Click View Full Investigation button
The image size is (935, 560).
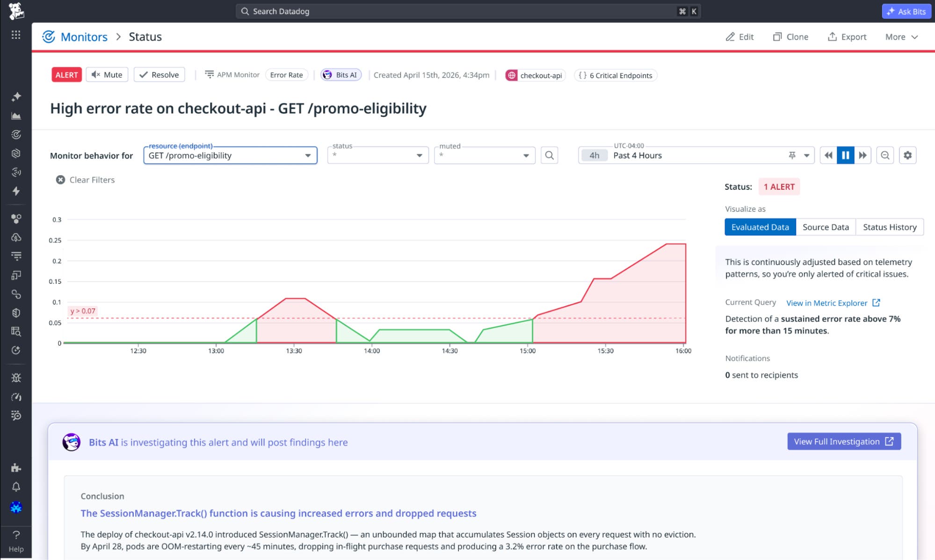844,441
